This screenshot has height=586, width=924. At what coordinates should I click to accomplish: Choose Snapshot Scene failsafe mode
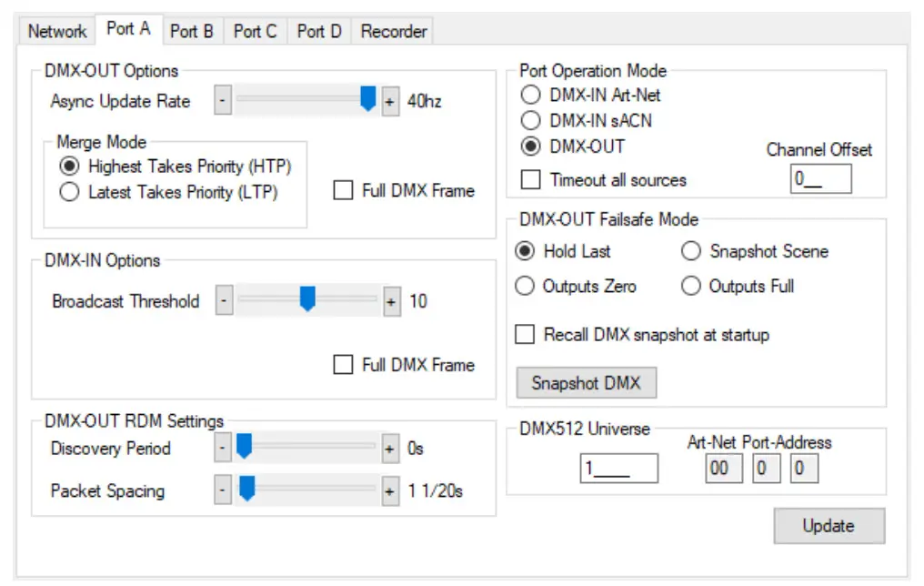pos(690,251)
